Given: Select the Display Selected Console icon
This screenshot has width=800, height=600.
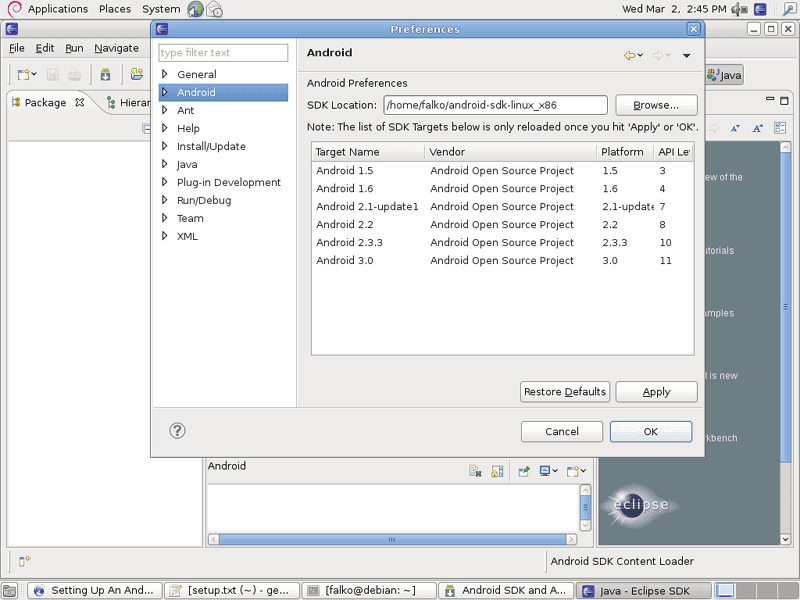Looking at the screenshot, I should (x=545, y=471).
